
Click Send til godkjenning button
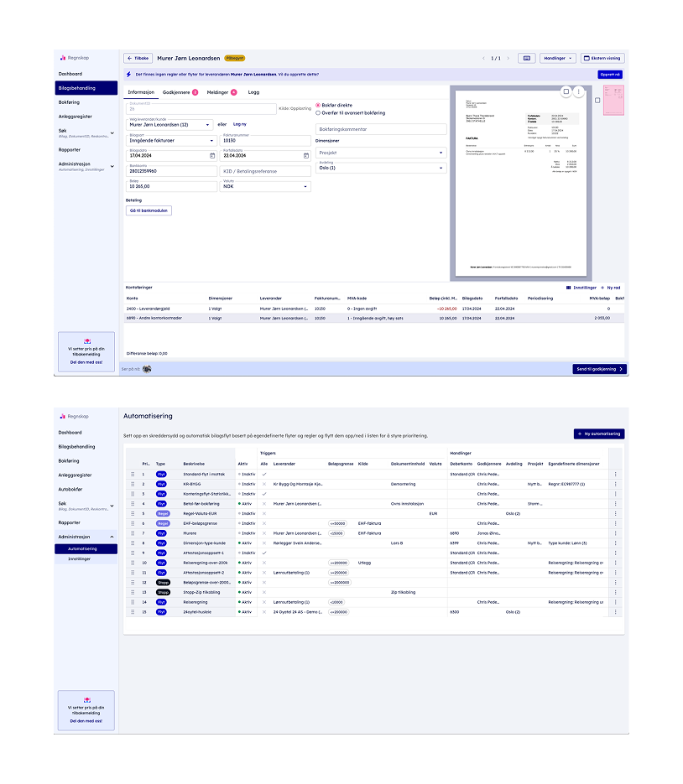coord(600,369)
